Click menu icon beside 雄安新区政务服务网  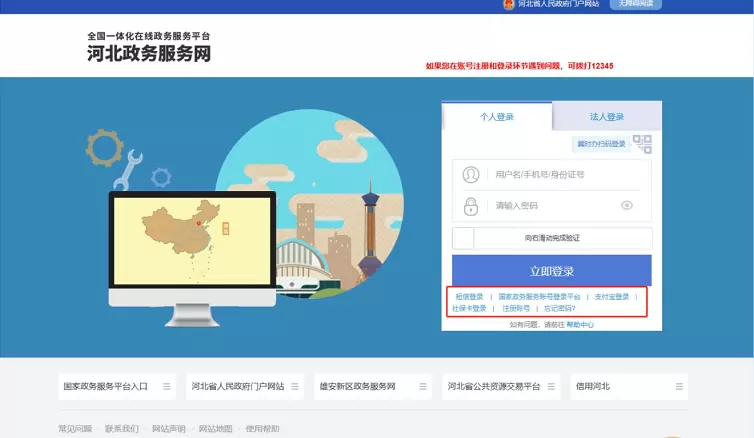tap(423, 387)
